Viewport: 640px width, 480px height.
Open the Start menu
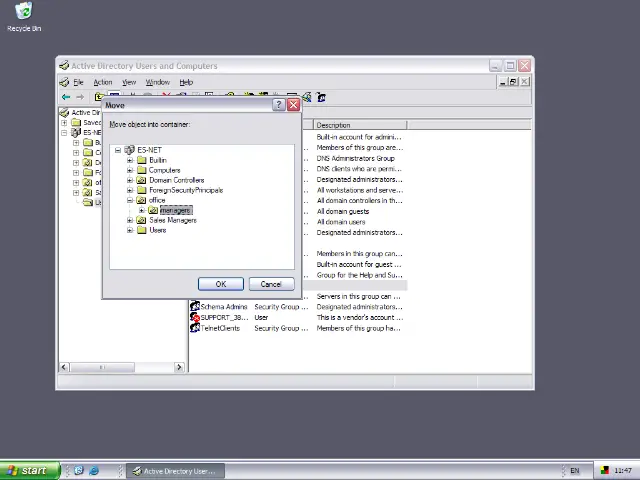coord(30,470)
